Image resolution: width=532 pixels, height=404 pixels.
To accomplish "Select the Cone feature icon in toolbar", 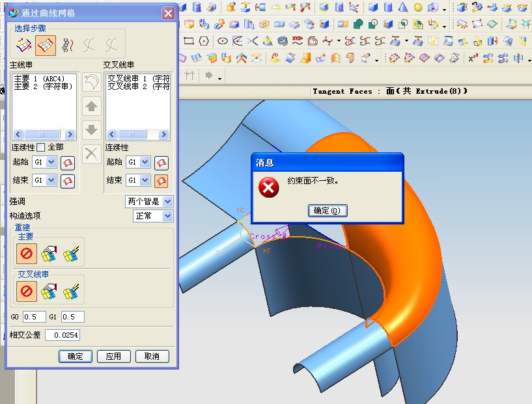I will pos(402,7).
